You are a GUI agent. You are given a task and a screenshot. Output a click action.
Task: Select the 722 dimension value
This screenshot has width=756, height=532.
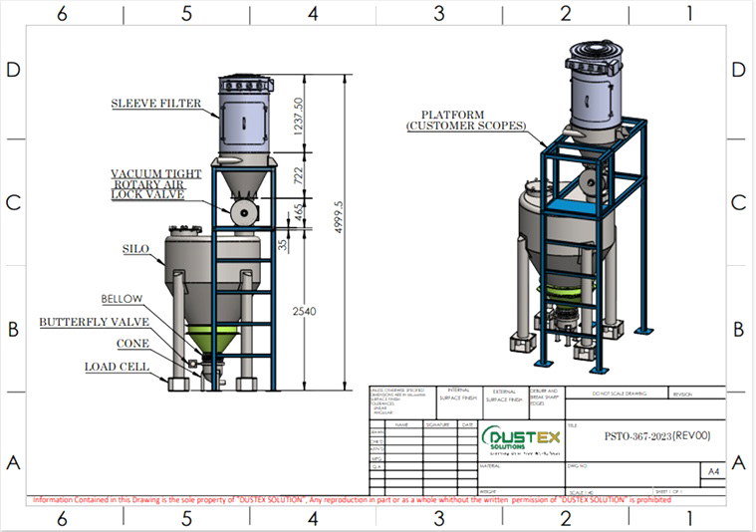click(299, 175)
